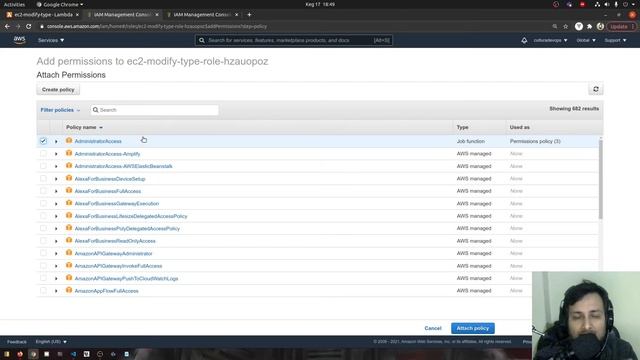Image resolution: width=640 pixels, height=360 pixels.
Task: Select the AlexaForBusinessGatewayExecution checkbox
Action: tap(43, 204)
